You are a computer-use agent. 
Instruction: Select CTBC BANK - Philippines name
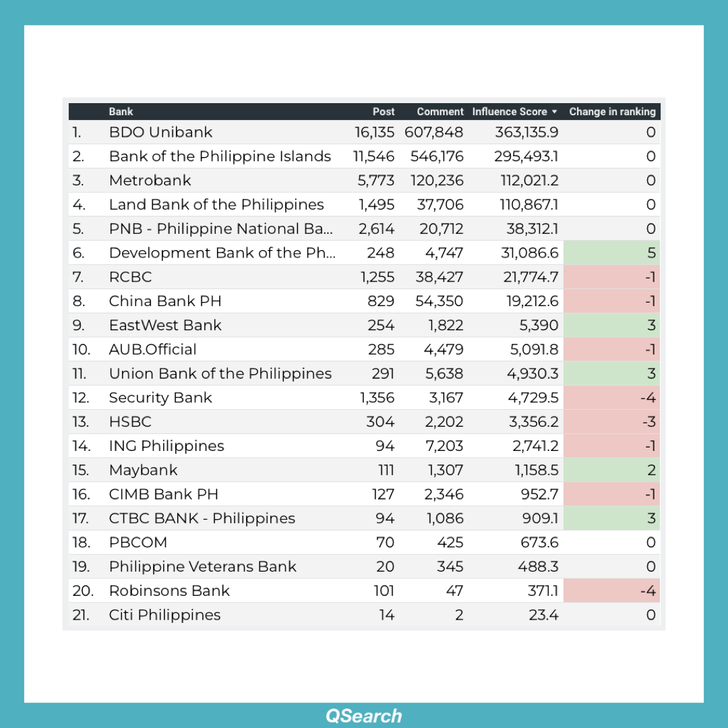tap(202, 518)
